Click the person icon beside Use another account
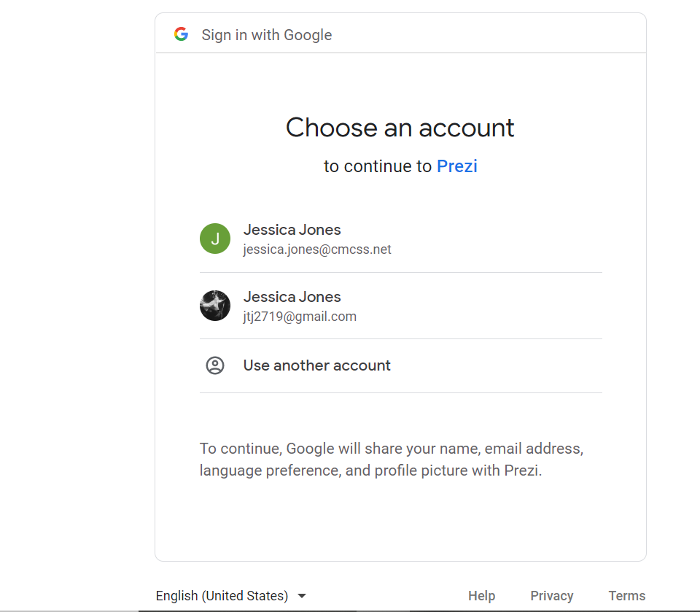The width and height of the screenshot is (700, 612). pyautogui.click(x=215, y=365)
